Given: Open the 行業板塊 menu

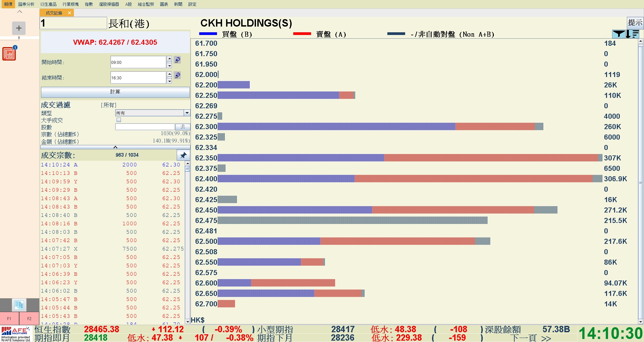Looking at the screenshot, I should [71, 4].
